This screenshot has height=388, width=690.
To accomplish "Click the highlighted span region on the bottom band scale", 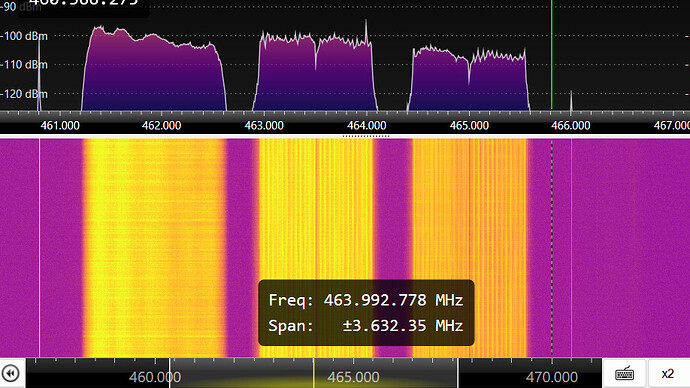I will click(x=314, y=373).
